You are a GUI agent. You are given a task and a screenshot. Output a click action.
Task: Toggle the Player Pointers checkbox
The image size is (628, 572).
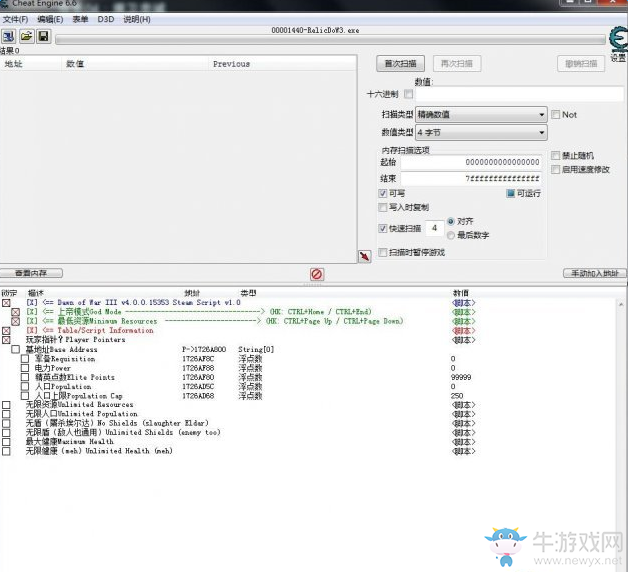6,340
